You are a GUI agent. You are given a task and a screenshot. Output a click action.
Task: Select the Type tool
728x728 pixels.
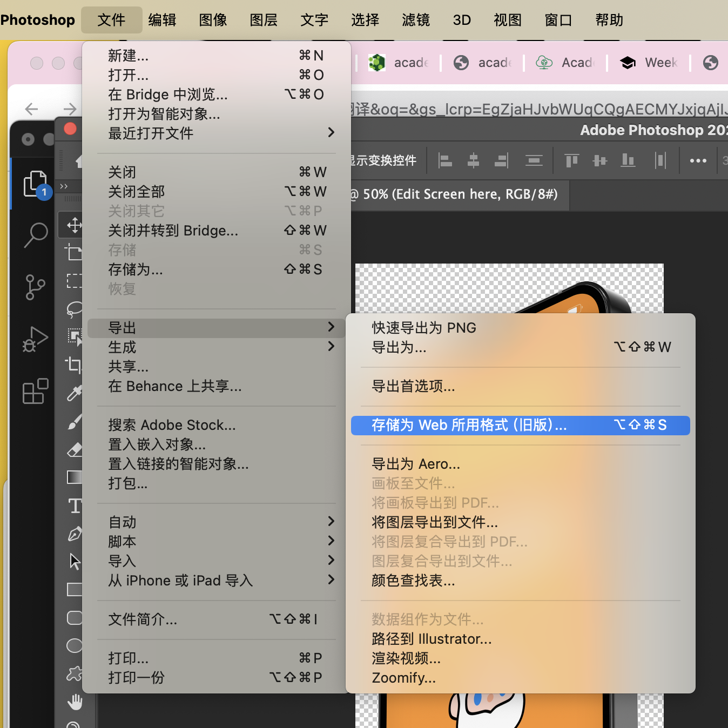click(x=75, y=506)
